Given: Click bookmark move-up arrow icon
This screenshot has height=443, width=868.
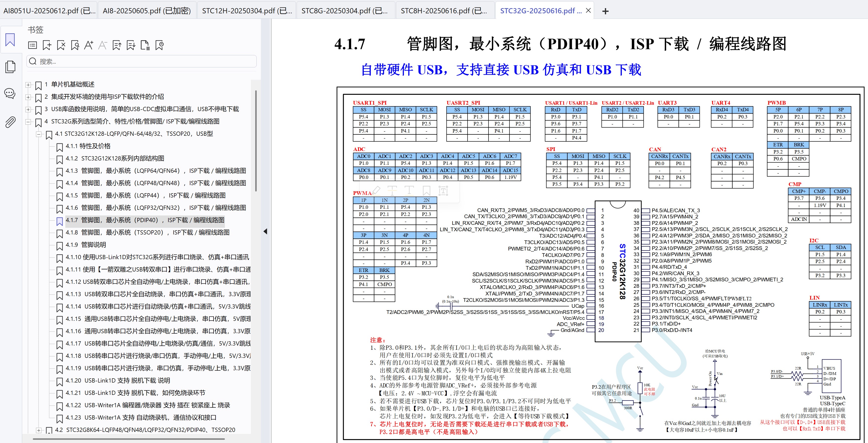Looking at the screenshot, I should click(117, 45).
